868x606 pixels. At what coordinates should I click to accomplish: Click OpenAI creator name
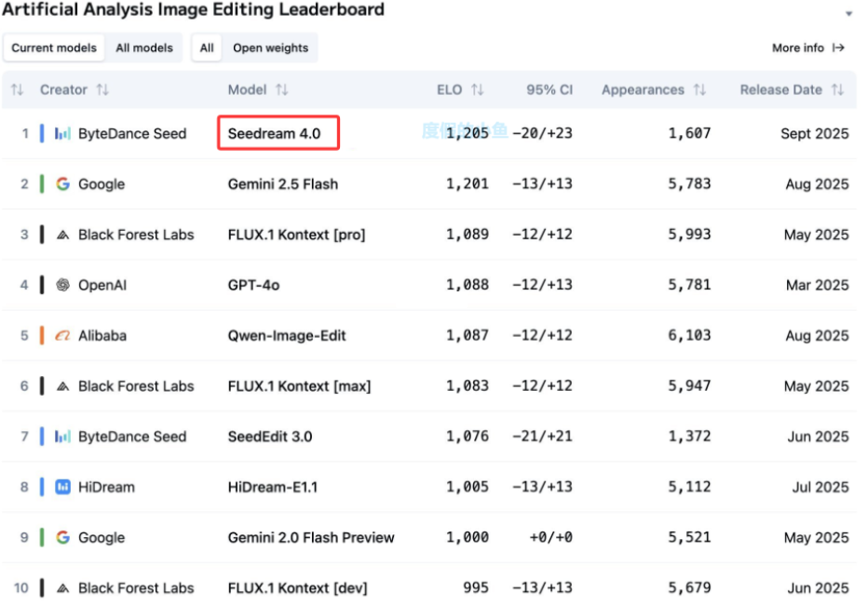(x=102, y=285)
